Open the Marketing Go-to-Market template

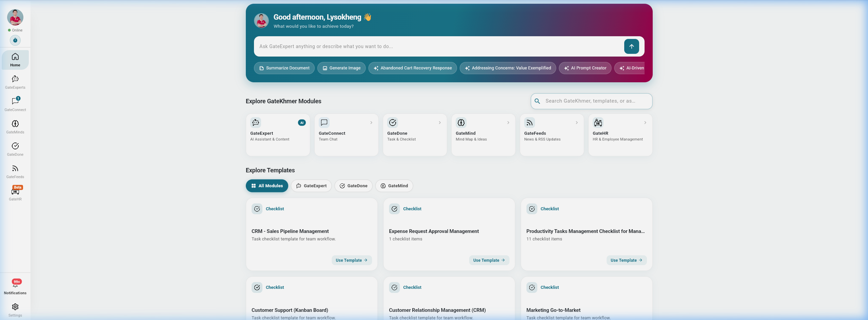[587, 299]
